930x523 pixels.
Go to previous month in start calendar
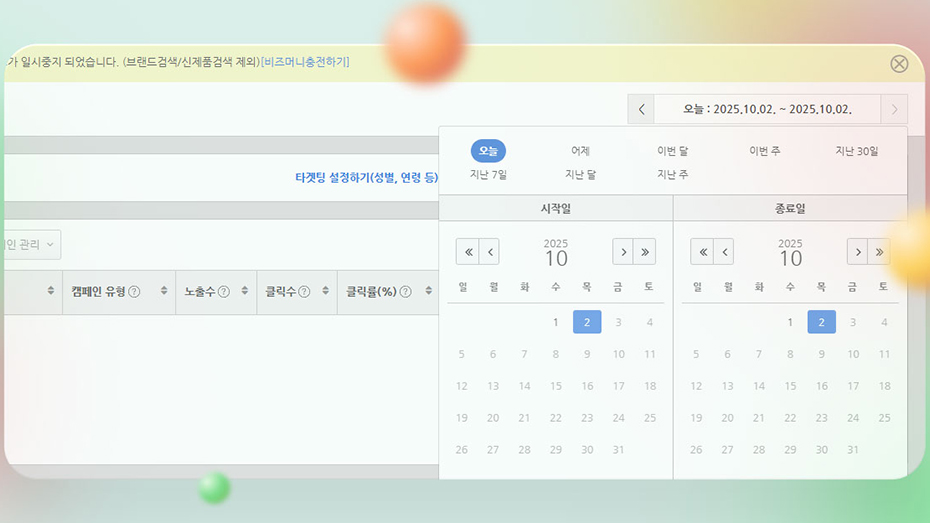point(490,251)
